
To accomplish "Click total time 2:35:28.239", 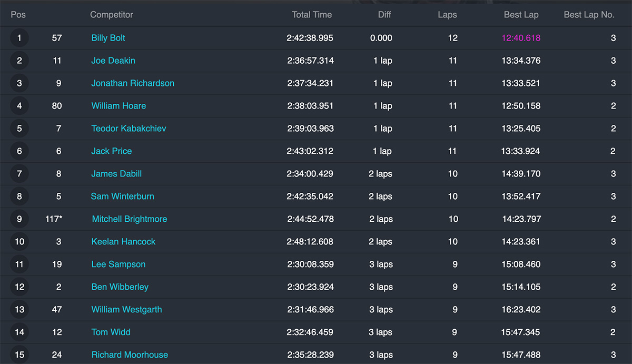I will pyautogui.click(x=310, y=355).
